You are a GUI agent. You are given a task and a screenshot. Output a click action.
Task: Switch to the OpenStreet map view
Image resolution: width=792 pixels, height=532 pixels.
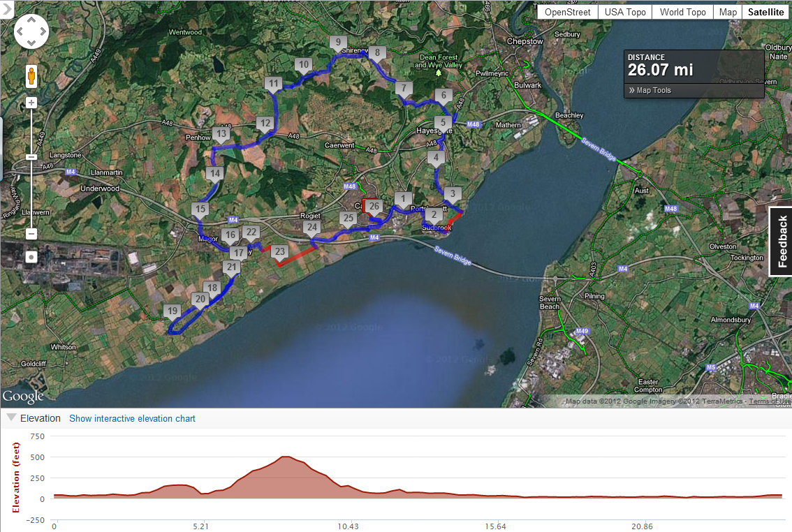coord(568,12)
